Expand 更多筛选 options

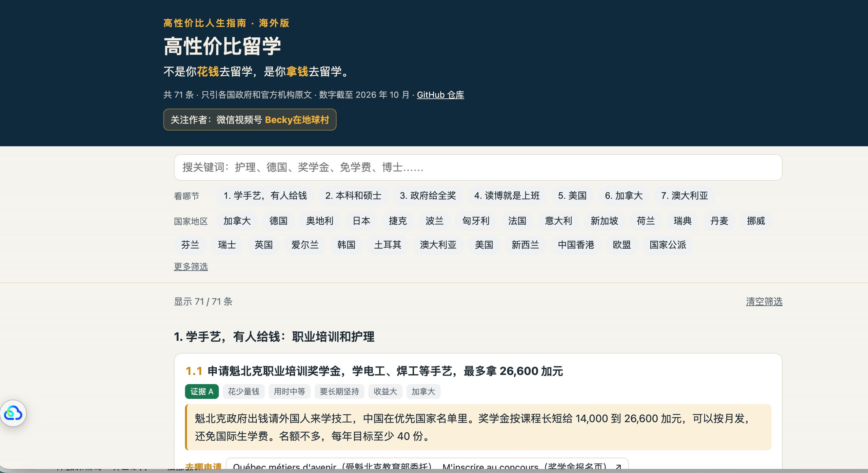pyautogui.click(x=191, y=266)
